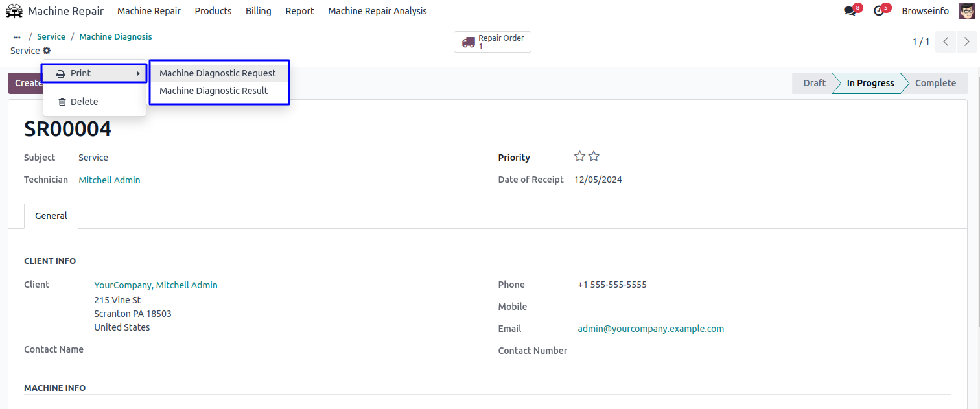Open the Machine Repair top menu
This screenshot has width=980, height=409.
point(149,11)
